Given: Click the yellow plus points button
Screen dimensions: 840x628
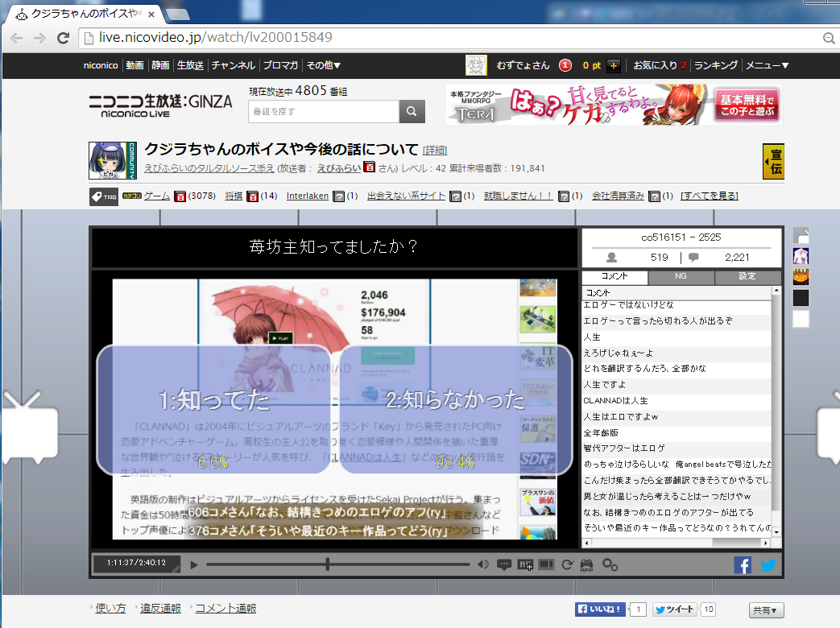Looking at the screenshot, I should 614,66.
